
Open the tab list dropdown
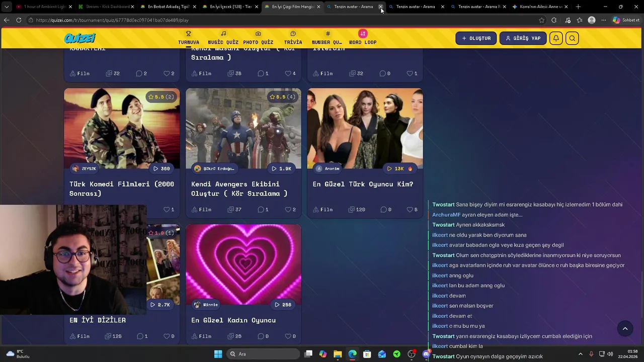tap(6, 7)
